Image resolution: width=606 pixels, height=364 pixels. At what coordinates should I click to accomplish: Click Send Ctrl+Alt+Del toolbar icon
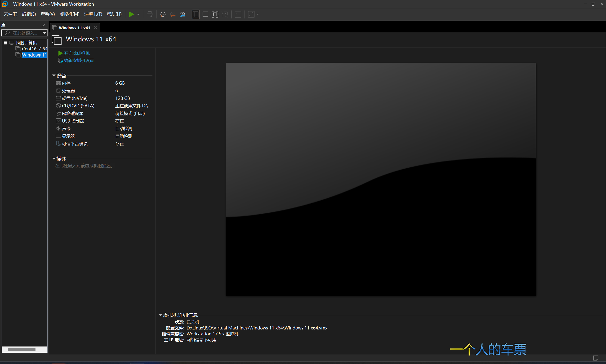tap(150, 14)
